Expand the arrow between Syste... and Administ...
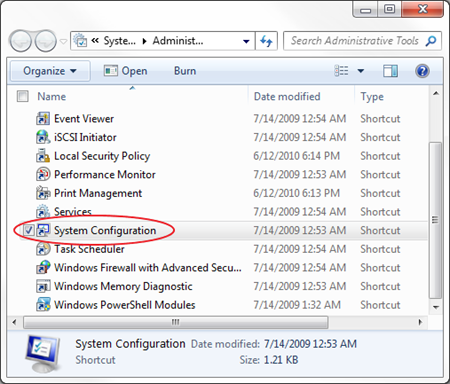Viewport: 450px width, 384px height. coord(144,41)
